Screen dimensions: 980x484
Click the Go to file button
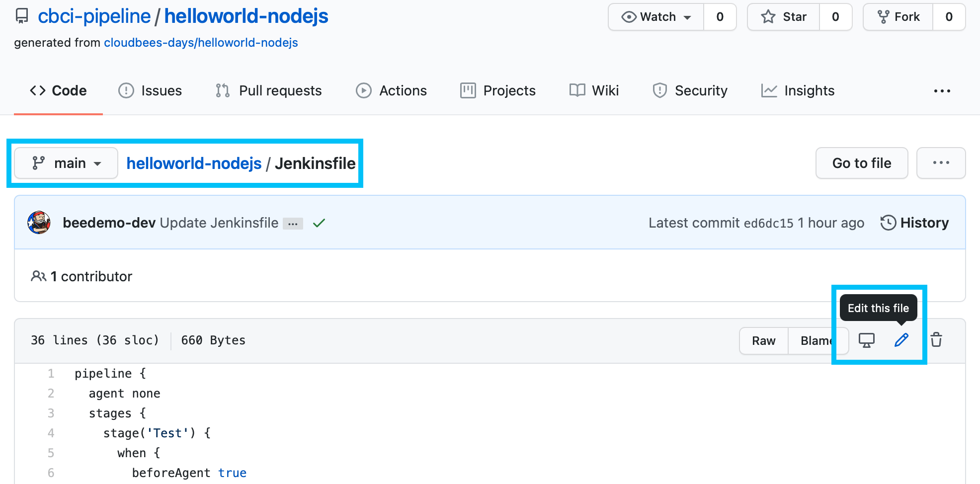[861, 163]
